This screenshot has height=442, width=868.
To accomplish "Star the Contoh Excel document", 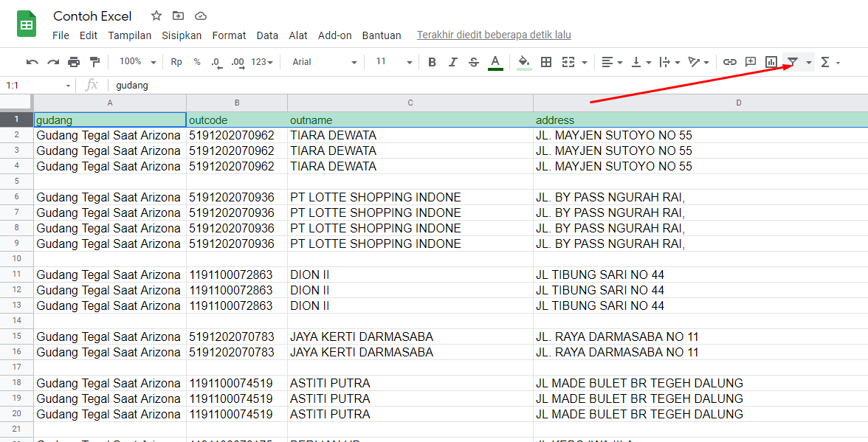I will [x=156, y=15].
